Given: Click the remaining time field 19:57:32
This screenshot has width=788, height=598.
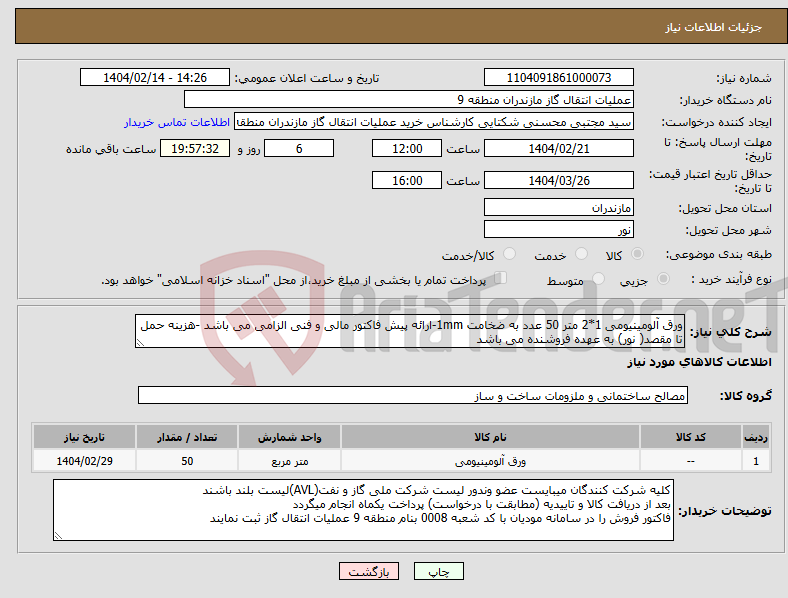Looking at the screenshot, I should pyautogui.click(x=195, y=148).
